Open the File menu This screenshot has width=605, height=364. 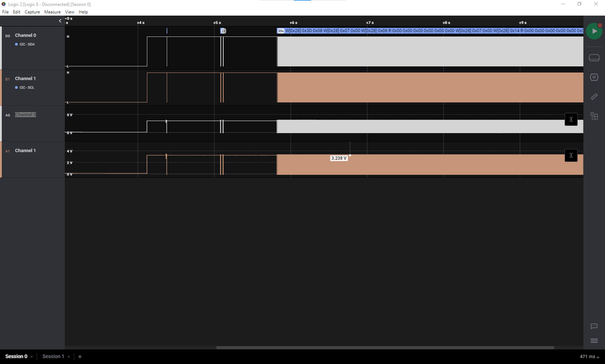tap(5, 12)
